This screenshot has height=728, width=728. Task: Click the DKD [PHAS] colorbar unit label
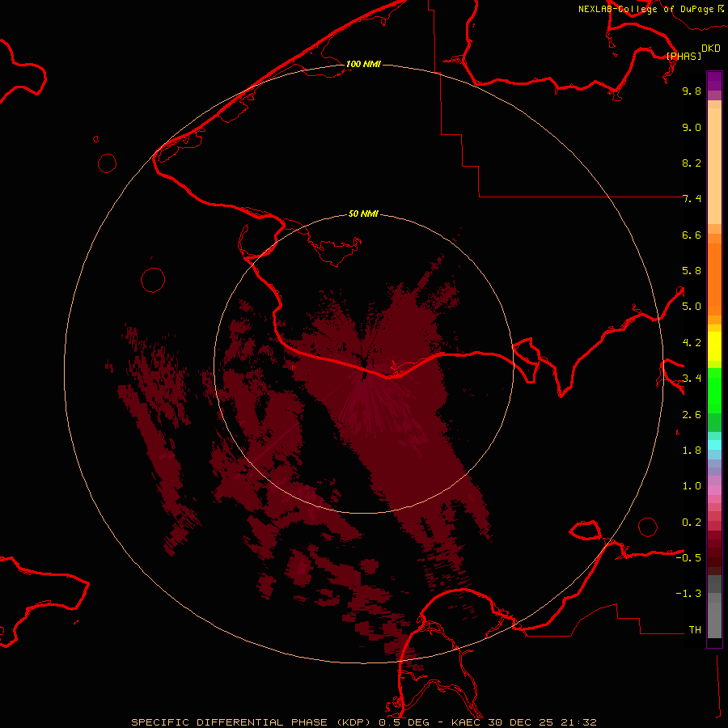(693, 52)
